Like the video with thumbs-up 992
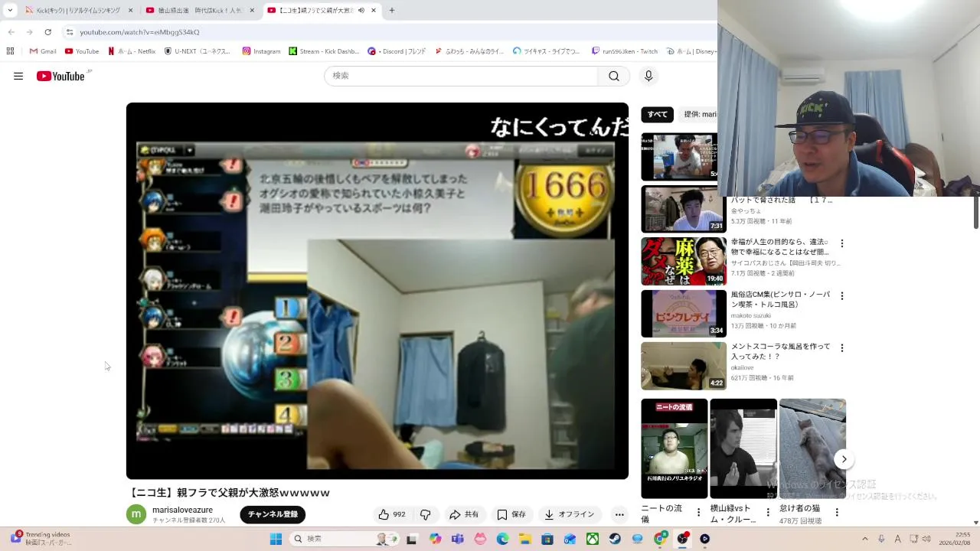The image size is (980, 551). (x=392, y=514)
